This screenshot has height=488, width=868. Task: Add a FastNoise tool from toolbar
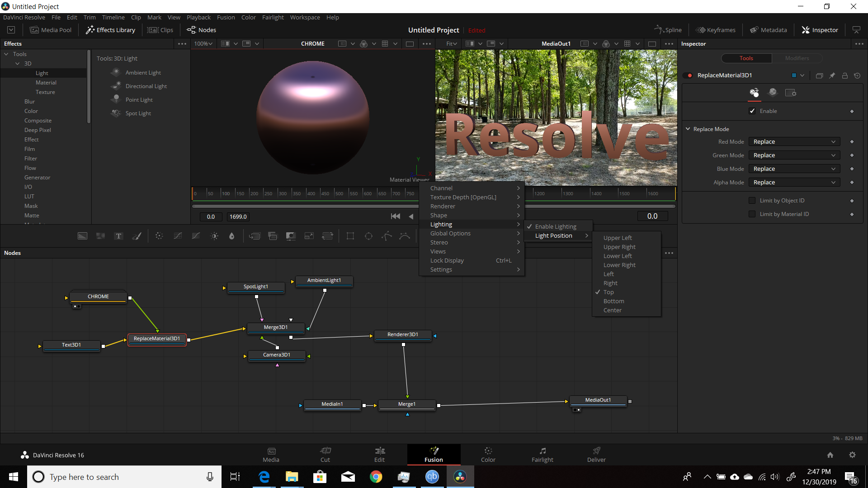pos(100,236)
